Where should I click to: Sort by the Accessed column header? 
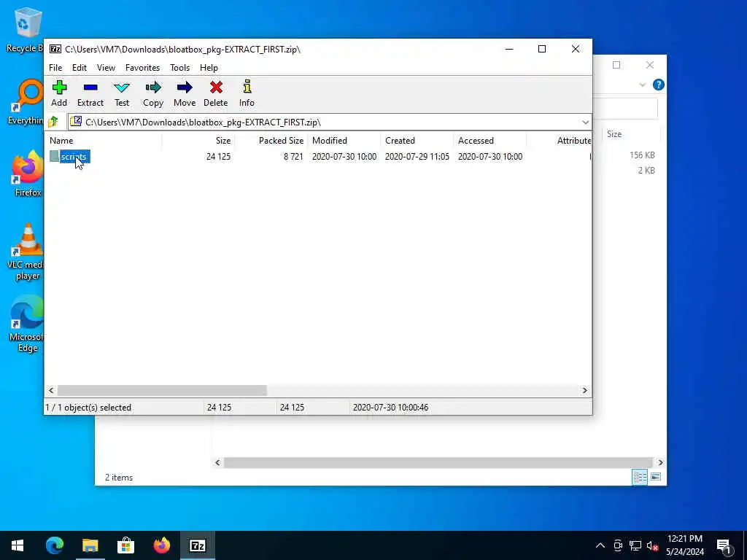[x=489, y=141]
